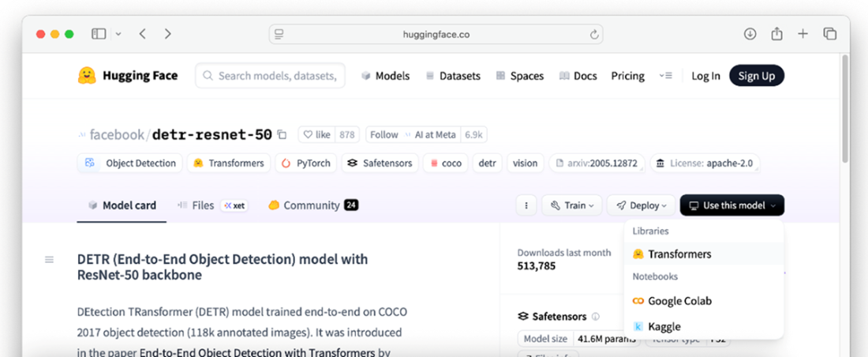Screen dimensions: 868x357
Task: Open table of contents hamburger icon
Action: (50, 260)
